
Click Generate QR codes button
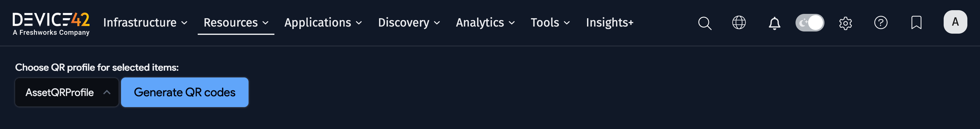184,92
